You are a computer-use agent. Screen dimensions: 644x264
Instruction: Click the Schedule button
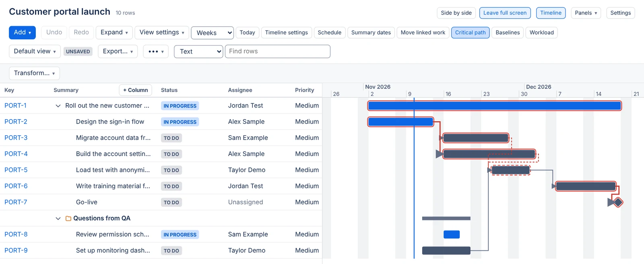coord(329,33)
